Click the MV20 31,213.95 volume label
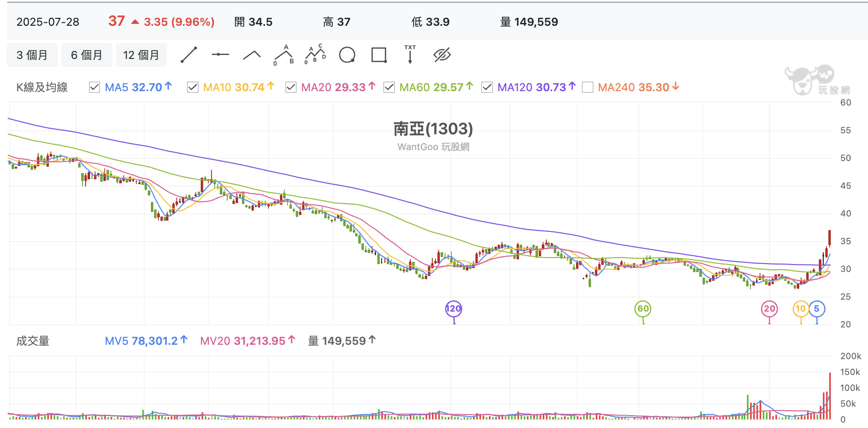 [x=247, y=341]
